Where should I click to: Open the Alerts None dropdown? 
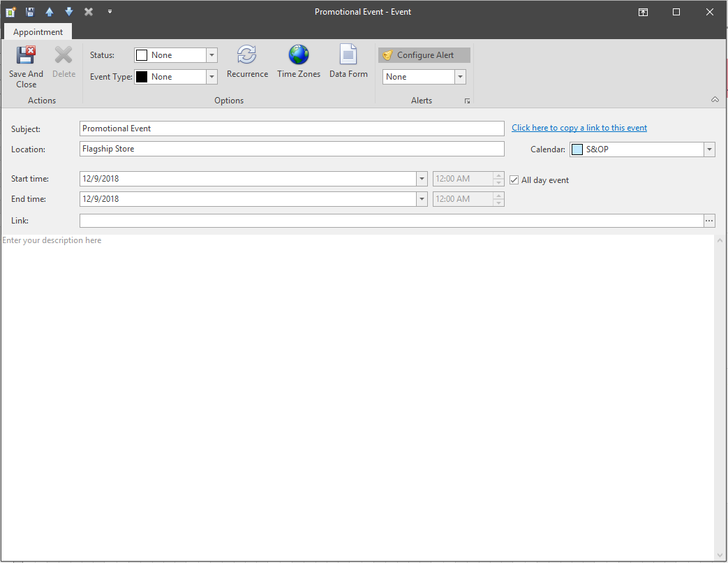point(460,77)
